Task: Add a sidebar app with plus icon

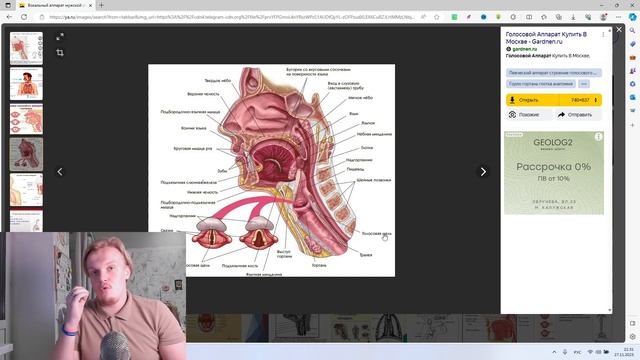Action: pyautogui.click(x=633, y=125)
